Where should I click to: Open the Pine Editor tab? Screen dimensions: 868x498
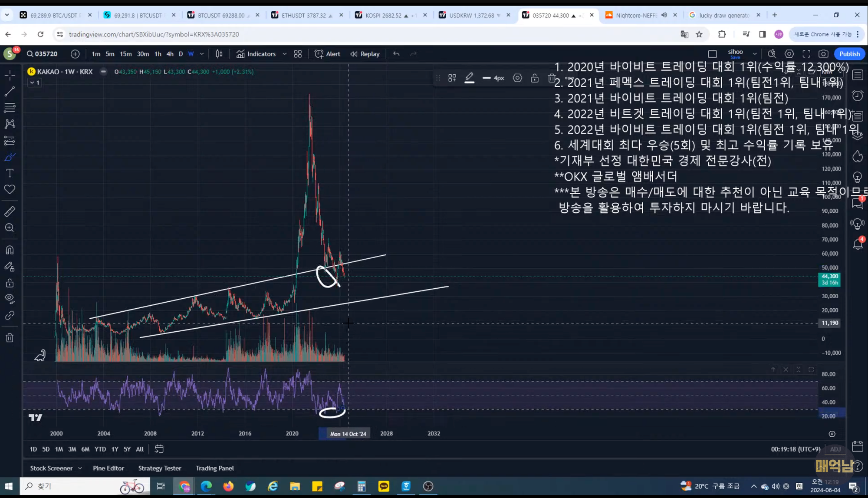click(x=108, y=468)
